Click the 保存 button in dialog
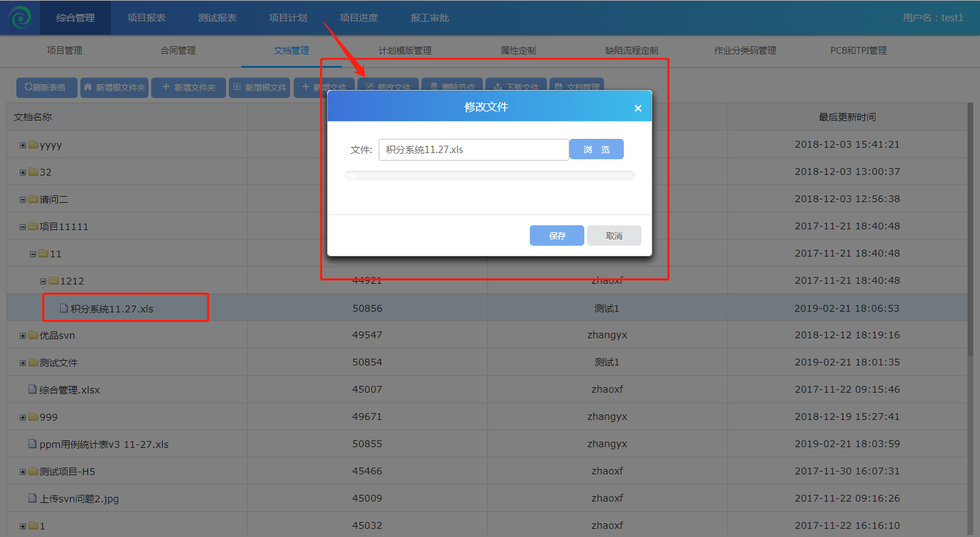 point(556,235)
